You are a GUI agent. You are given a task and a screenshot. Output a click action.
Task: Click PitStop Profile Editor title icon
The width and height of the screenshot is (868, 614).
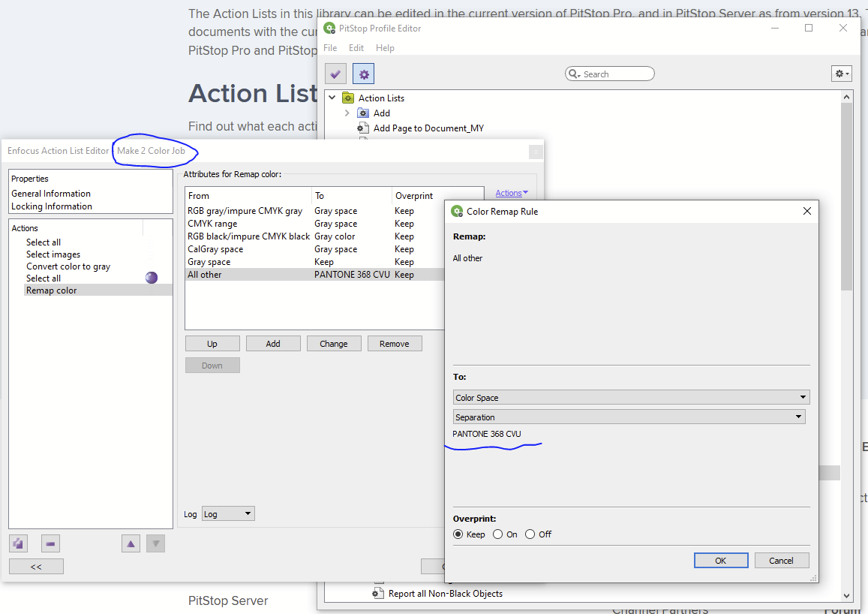tap(329, 28)
